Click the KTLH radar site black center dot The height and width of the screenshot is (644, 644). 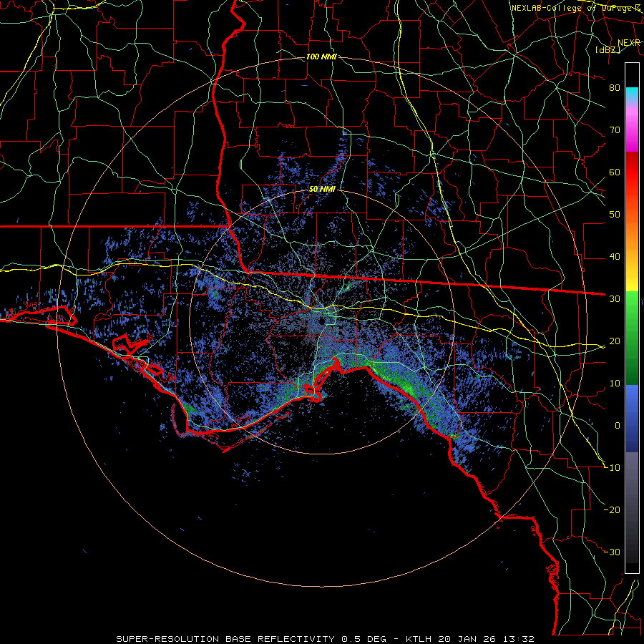click(323, 321)
